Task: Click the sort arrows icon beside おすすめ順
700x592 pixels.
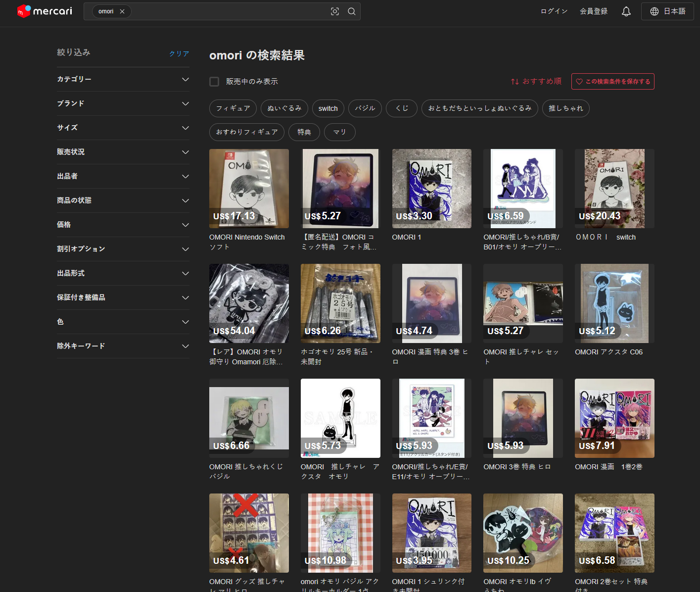Action: tap(515, 82)
